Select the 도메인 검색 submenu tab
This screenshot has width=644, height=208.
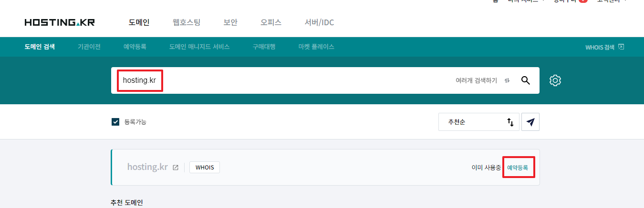click(x=40, y=47)
